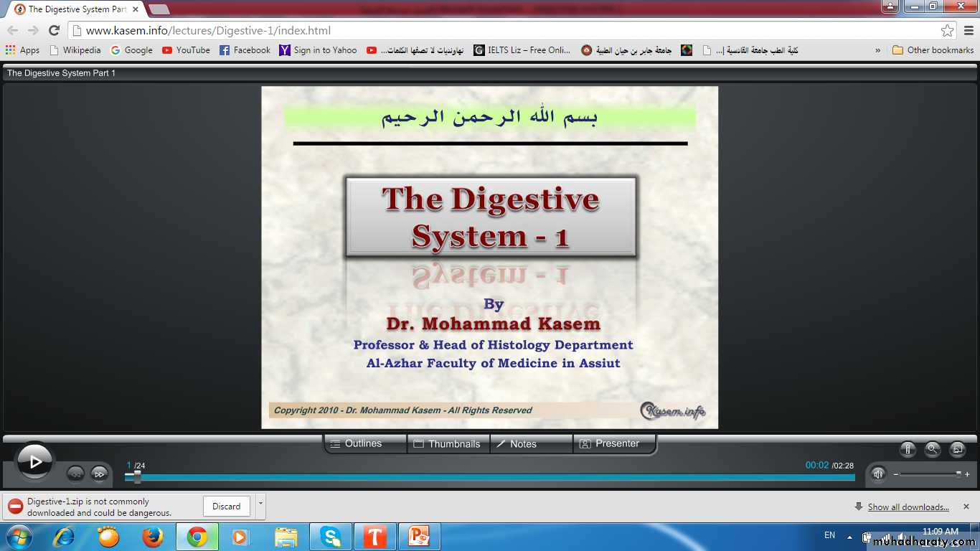
Task: Discard the Digestive-1.zip download
Action: tap(226, 507)
